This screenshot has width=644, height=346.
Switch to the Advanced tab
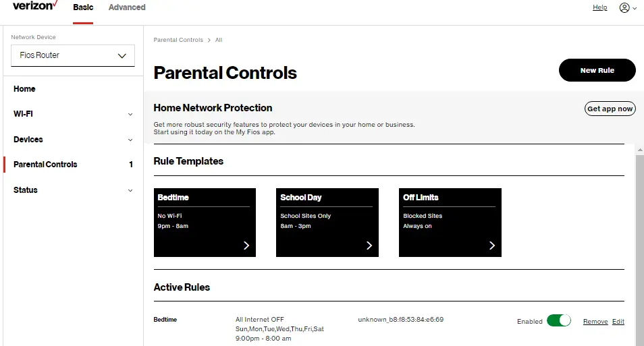[x=127, y=7]
